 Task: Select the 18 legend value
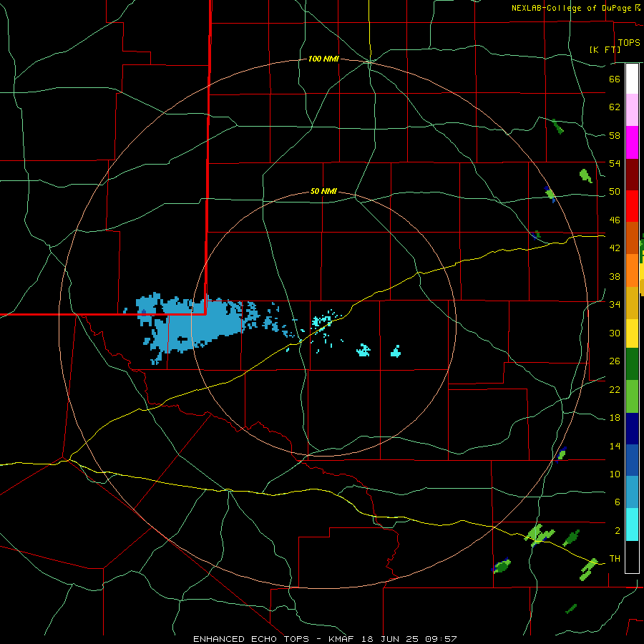[615, 417]
